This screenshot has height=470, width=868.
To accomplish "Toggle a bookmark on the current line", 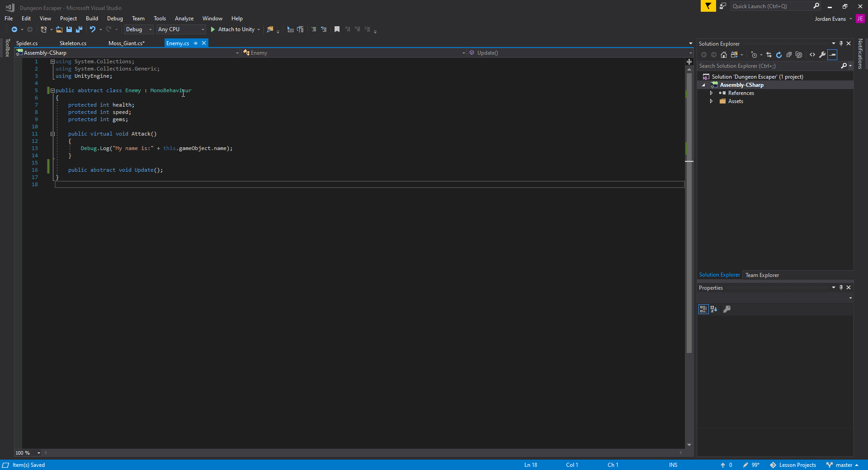I will coord(337,29).
